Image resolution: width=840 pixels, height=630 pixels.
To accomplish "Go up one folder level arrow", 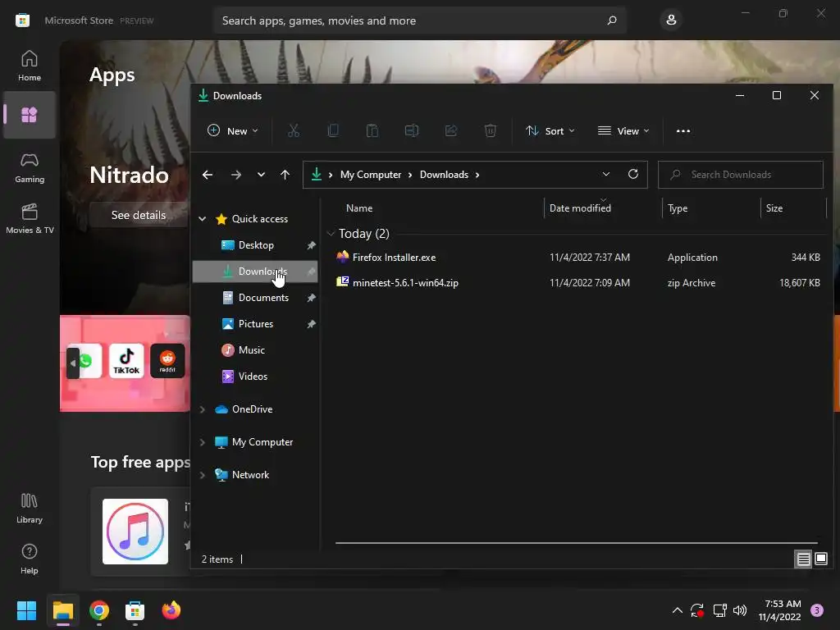I will click(x=285, y=175).
